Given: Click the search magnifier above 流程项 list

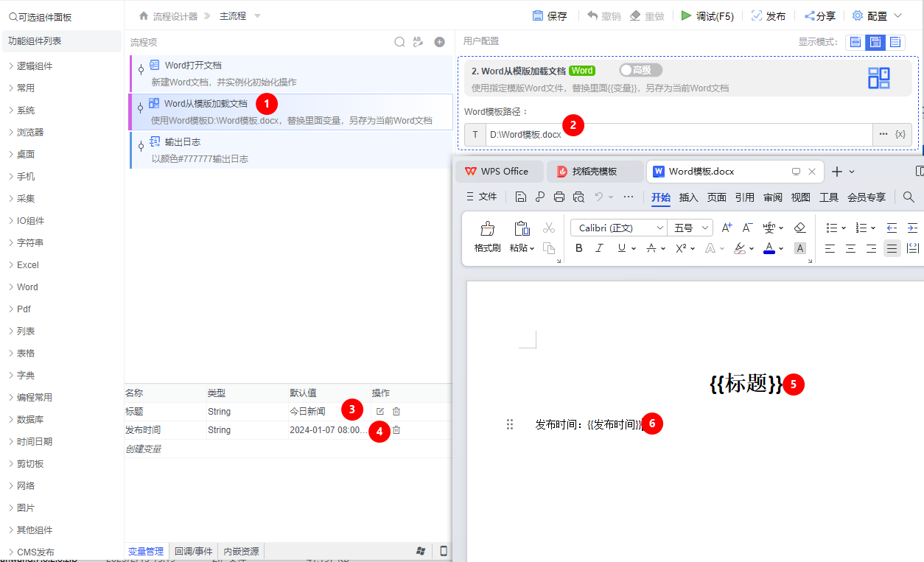Looking at the screenshot, I should tap(399, 42).
